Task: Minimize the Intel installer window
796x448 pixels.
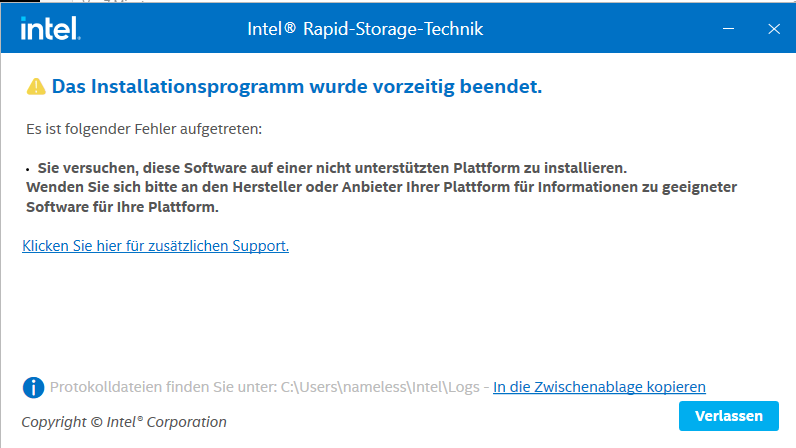Action: tap(729, 29)
